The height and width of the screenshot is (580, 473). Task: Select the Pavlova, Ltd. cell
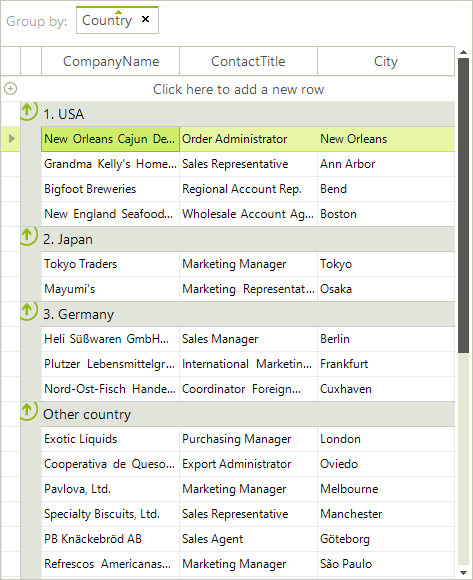coord(110,489)
